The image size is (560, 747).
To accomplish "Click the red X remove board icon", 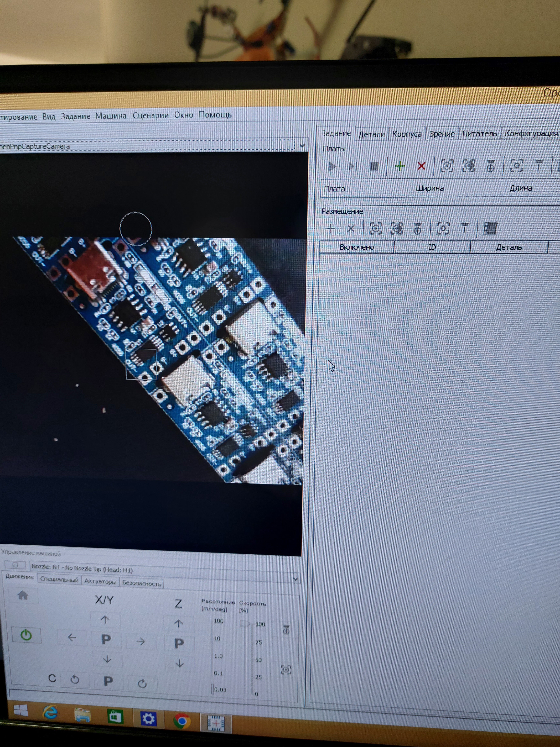I will tap(421, 166).
